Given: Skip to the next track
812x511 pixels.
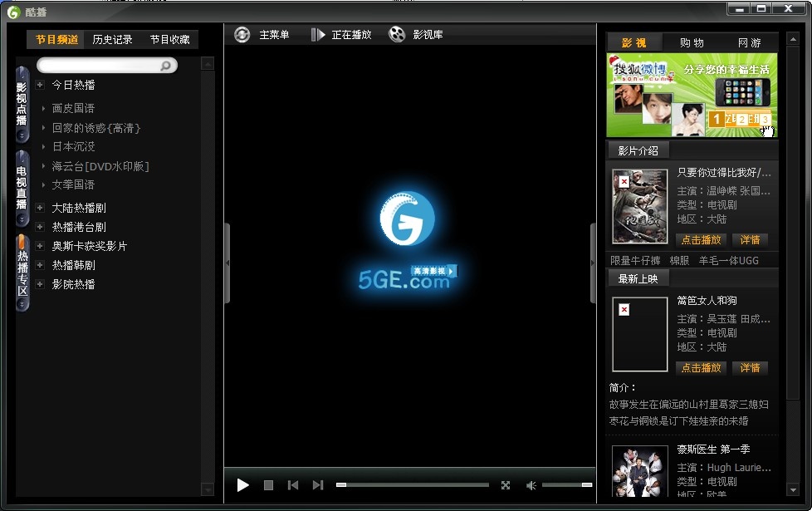Looking at the screenshot, I should pos(317,485).
